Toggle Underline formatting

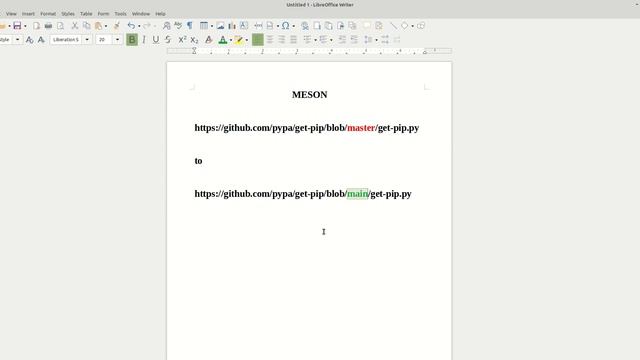156,40
